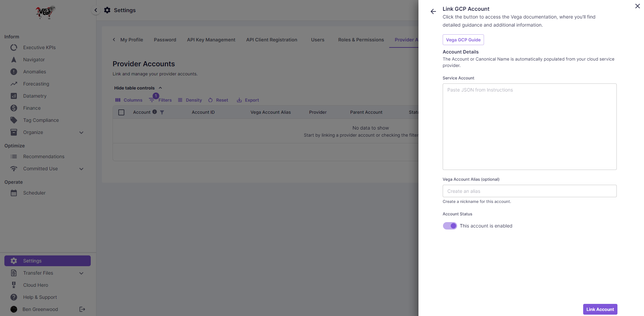Expand the Transfer Files submenu chevron
The image size is (644, 316).
coord(81,273)
